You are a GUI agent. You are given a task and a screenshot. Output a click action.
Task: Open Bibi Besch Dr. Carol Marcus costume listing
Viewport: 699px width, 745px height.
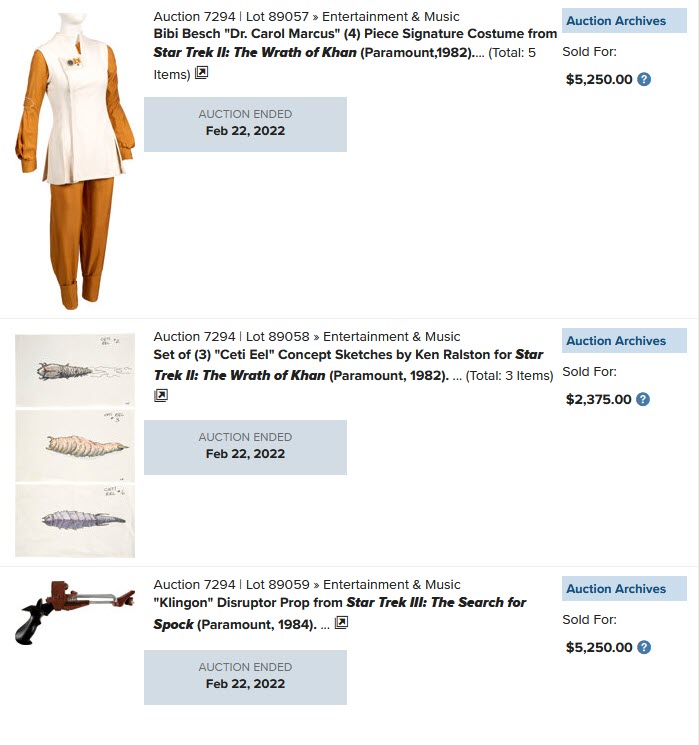click(355, 43)
